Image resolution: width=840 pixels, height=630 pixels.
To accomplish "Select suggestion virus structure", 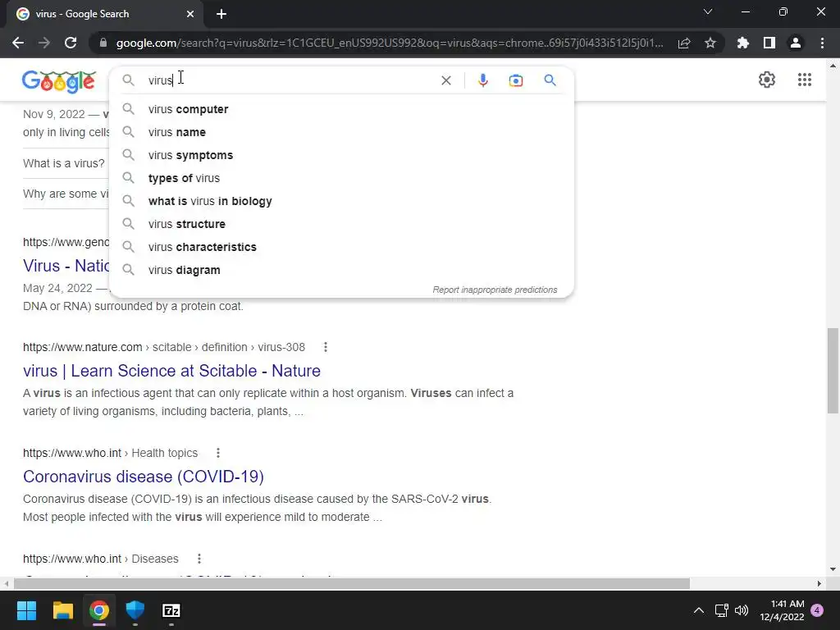I will click(x=341, y=225).
